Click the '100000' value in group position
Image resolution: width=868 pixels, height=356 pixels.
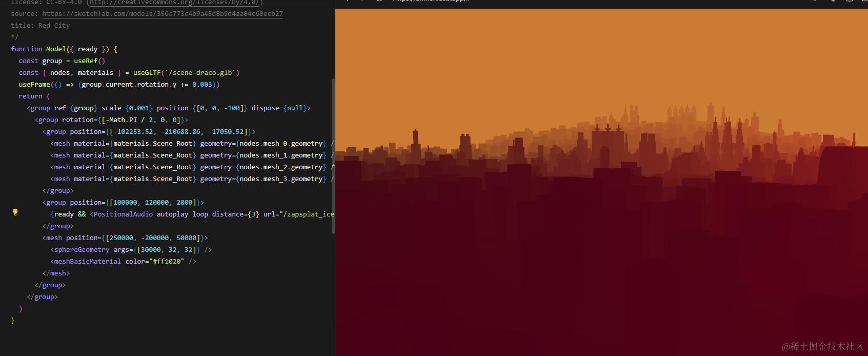pos(125,203)
